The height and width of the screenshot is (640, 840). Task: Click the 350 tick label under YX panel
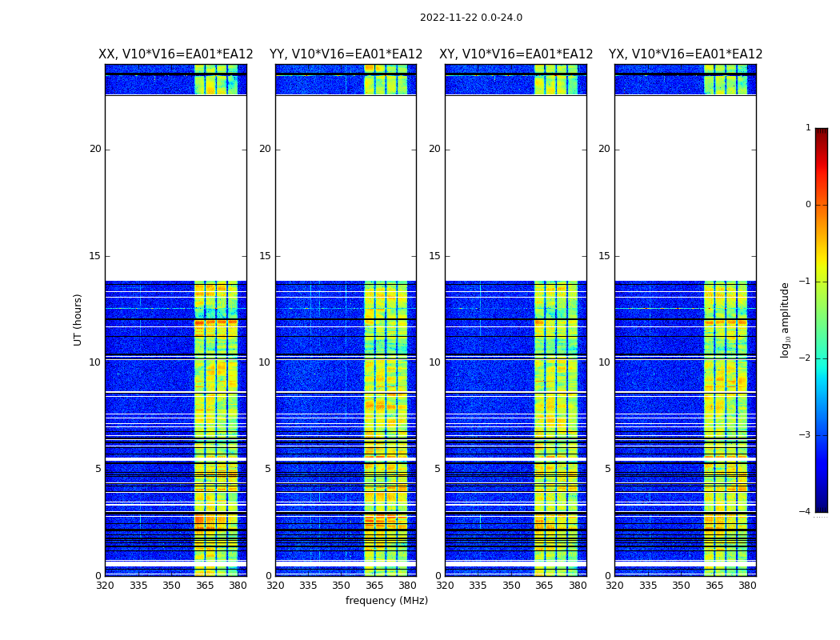pyautogui.click(x=681, y=586)
